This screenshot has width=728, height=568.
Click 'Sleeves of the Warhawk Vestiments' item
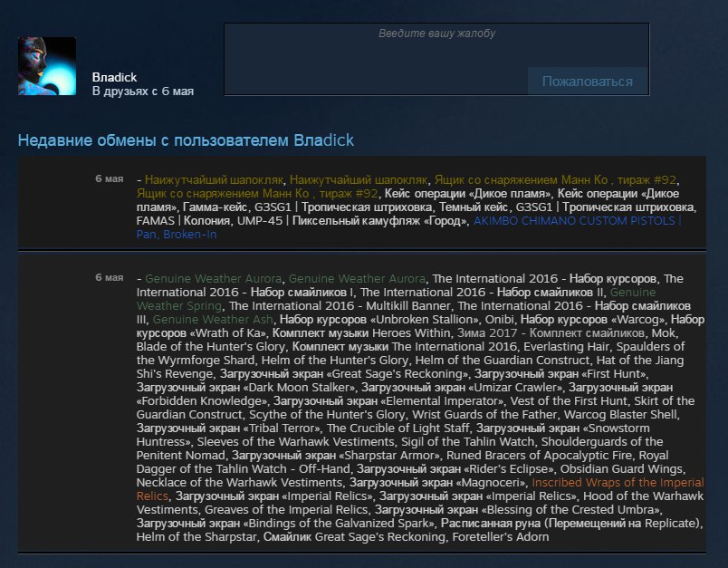tap(296, 442)
